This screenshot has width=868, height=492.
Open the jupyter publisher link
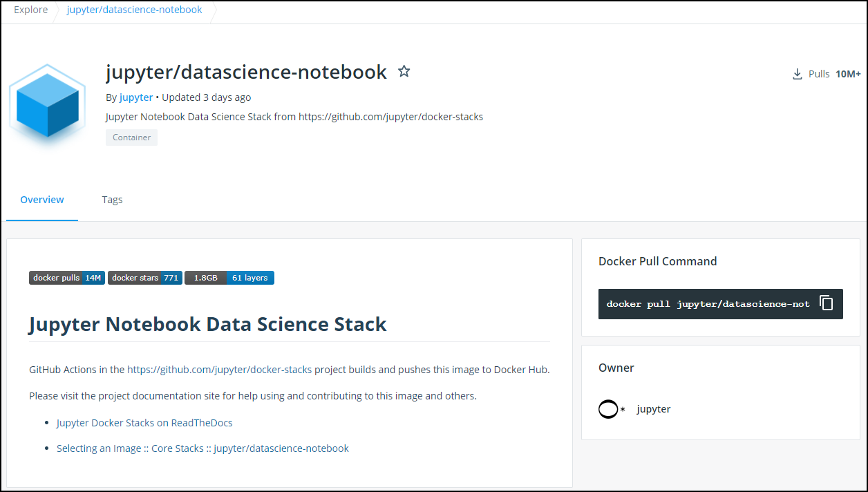pos(136,97)
